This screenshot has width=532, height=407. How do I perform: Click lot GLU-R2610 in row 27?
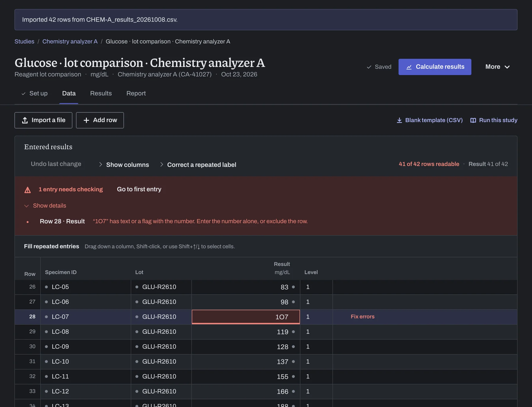pyautogui.click(x=159, y=302)
